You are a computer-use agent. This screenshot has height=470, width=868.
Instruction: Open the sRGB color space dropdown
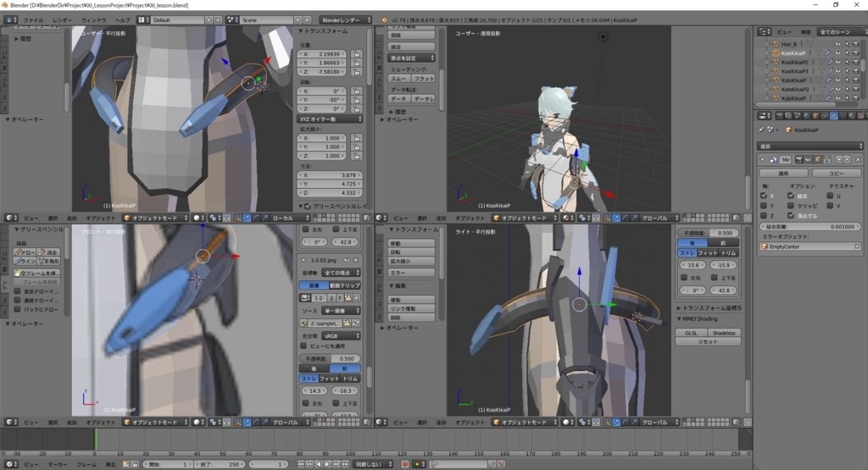click(341, 336)
